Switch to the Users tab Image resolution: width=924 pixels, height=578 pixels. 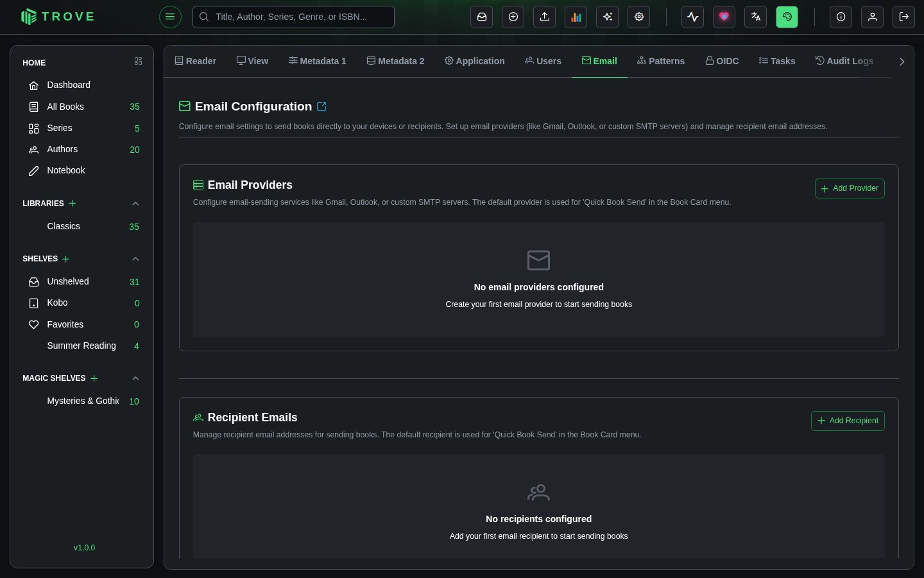click(543, 61)
